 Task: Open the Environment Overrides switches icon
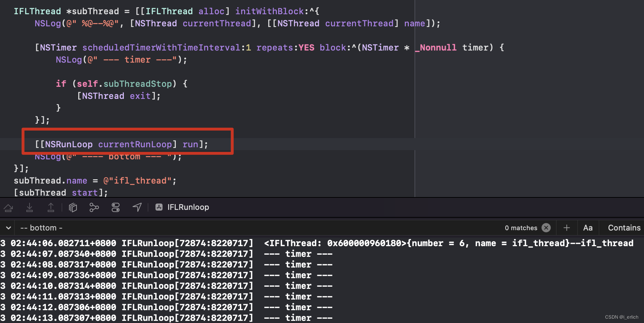116,207
